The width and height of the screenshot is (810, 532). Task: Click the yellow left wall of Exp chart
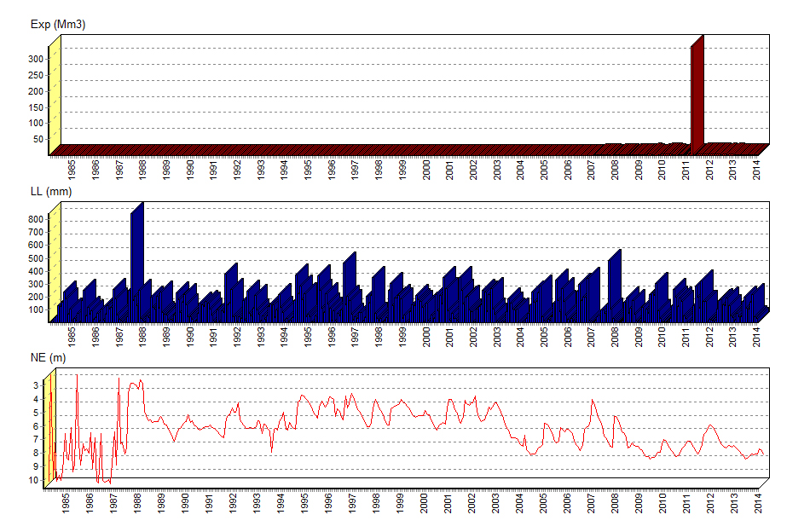click(x=55, y=98)
